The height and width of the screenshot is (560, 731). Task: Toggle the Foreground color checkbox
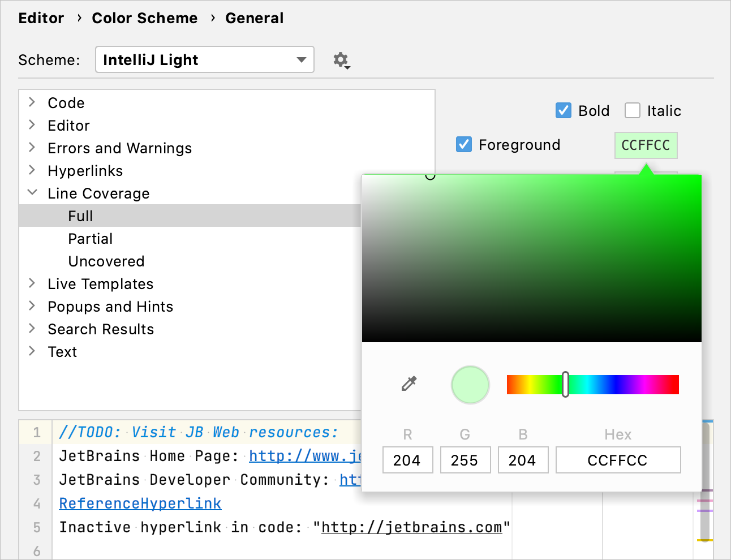click(x=463, y=145)
